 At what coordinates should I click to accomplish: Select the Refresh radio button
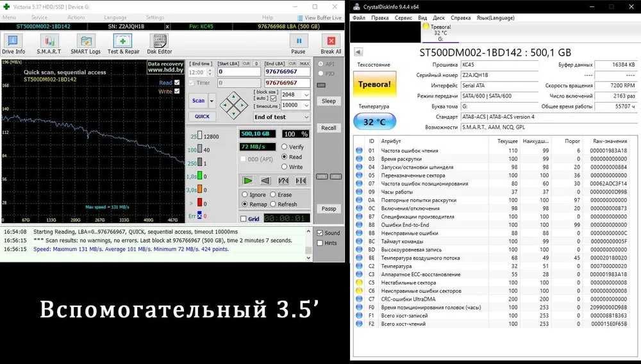[272, 204]
